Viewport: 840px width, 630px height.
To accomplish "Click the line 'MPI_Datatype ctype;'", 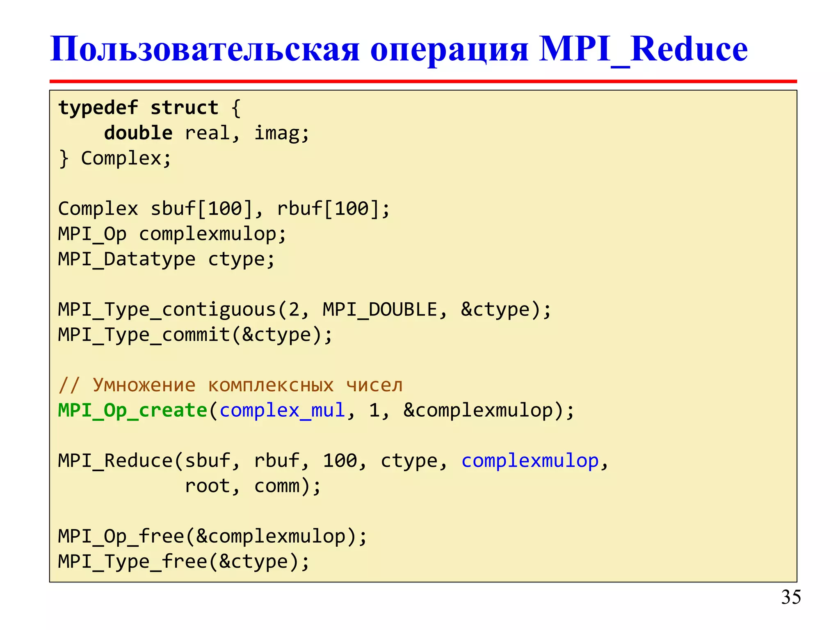I will click(167, 260).
